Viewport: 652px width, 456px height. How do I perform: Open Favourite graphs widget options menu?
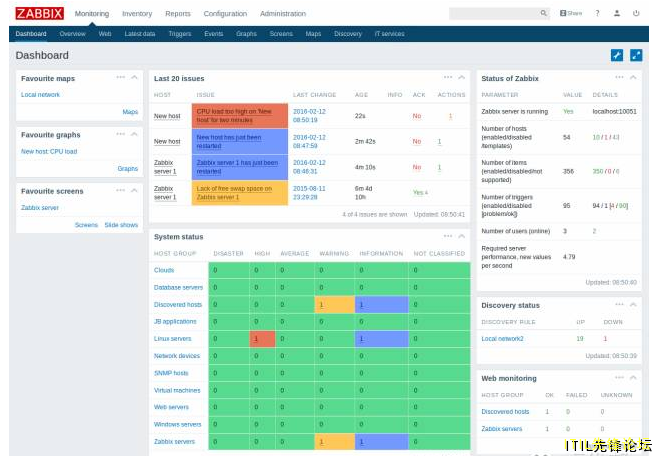click(x=121, y=134)
